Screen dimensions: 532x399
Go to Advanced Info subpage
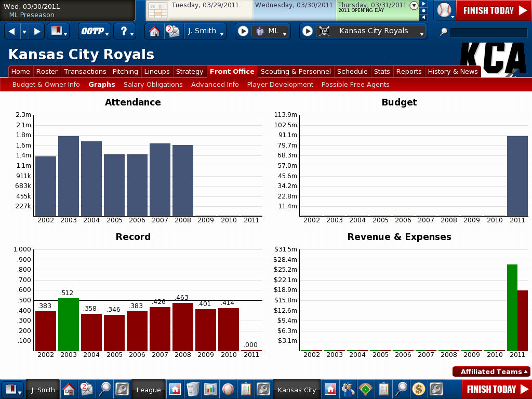(x=215, y=85)
